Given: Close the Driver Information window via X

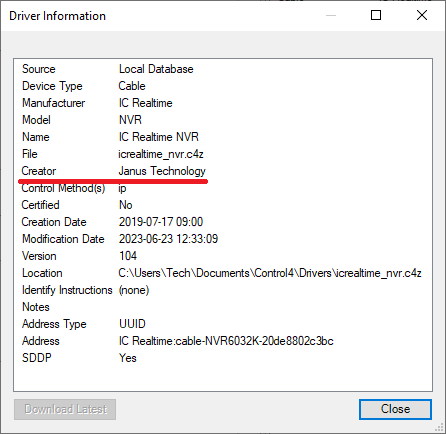Looking at the screenshot, I should point(422,15).
